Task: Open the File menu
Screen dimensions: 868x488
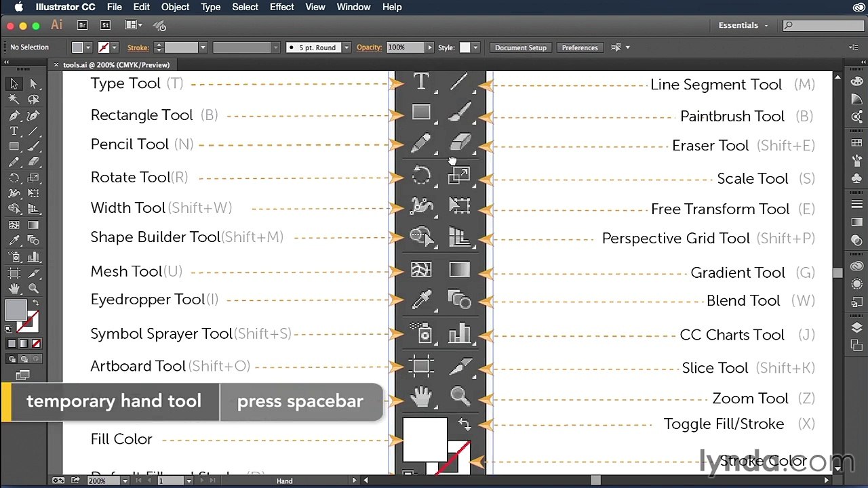Action: click(115, 7)
